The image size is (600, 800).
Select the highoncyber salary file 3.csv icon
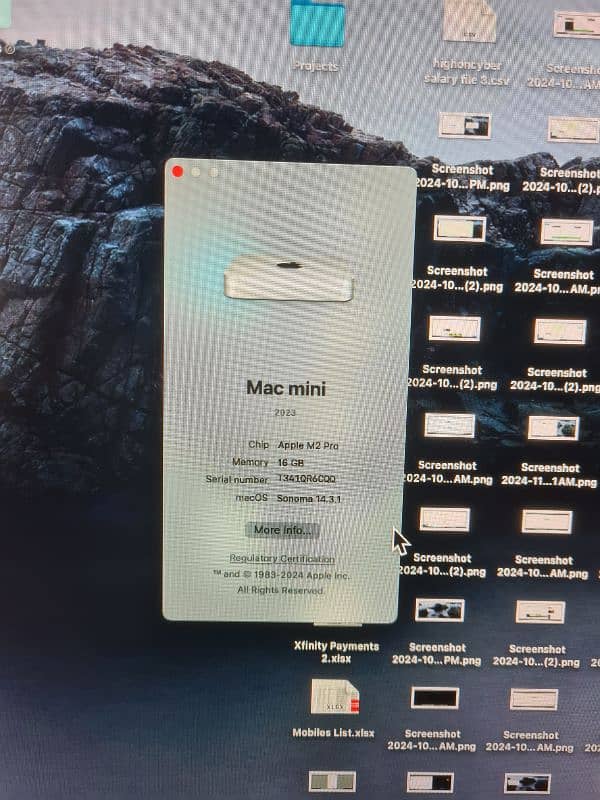[469, 20]
